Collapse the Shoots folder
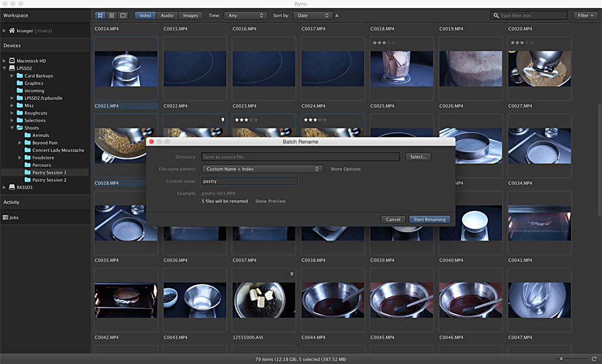This screenshot has height=364, width=602. 12,128
